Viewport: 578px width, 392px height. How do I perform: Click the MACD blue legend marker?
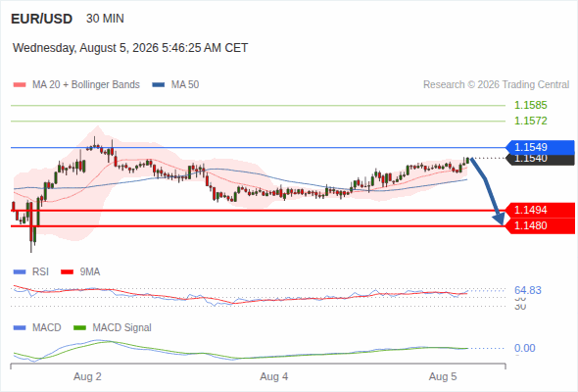pos(20,328)
